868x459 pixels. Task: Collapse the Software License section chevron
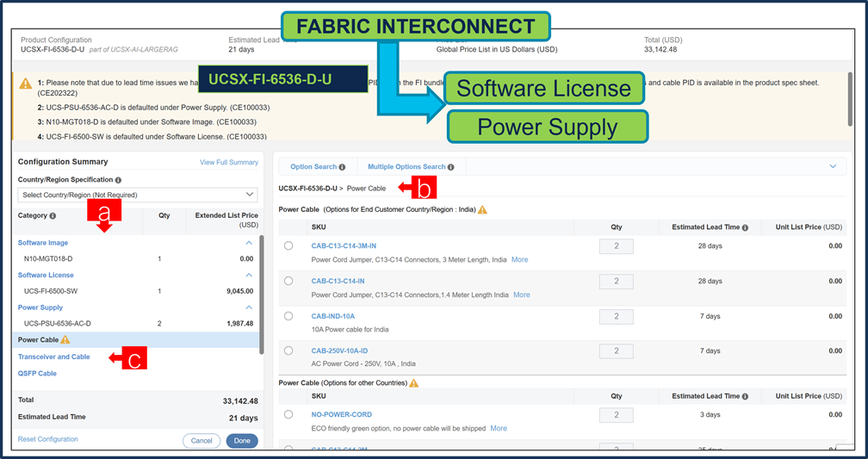click(x=249, y=276)
